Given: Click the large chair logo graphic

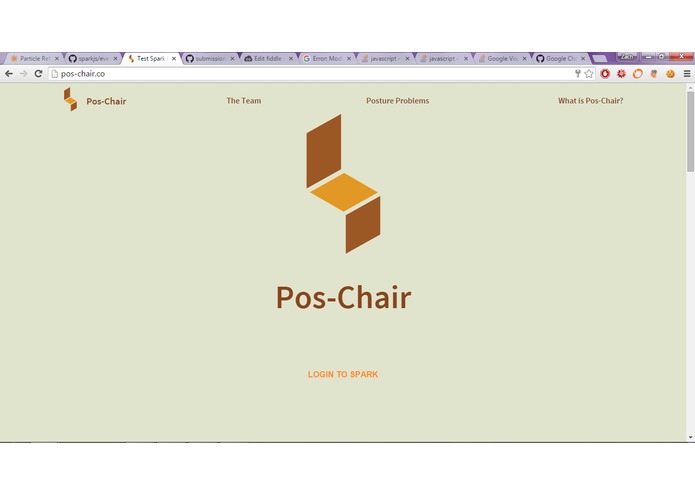Looking at the screenshot, I should coord(344,184).
